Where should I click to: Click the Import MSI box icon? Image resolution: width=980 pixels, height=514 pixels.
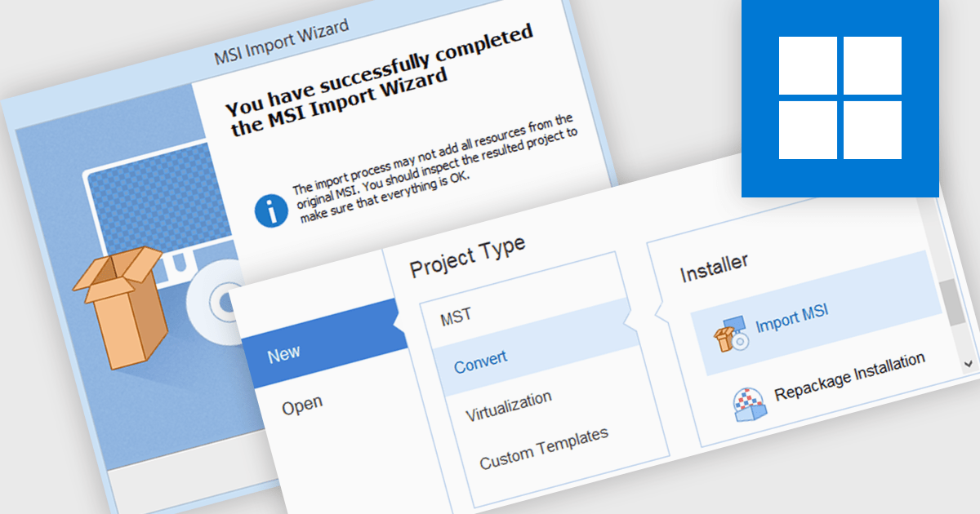coord(732,335)
